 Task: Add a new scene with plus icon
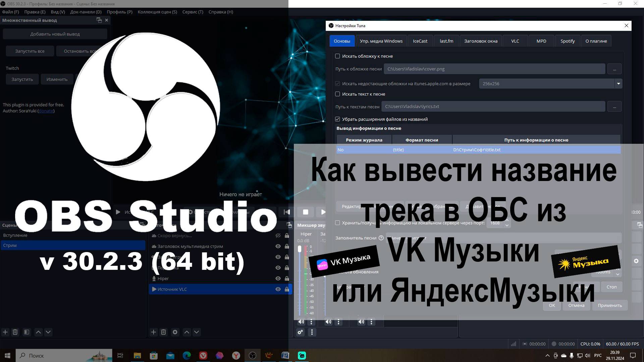5,332
